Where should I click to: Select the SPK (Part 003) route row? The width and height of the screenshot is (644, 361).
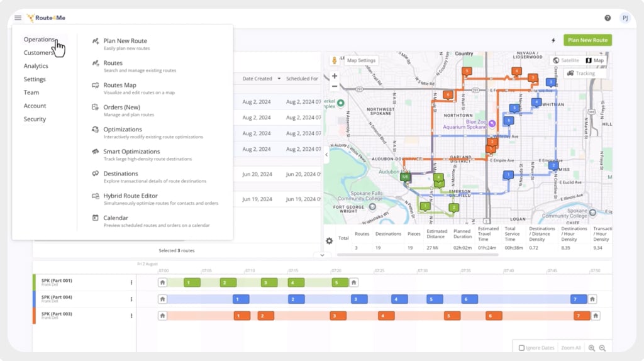tap(84, 316)
